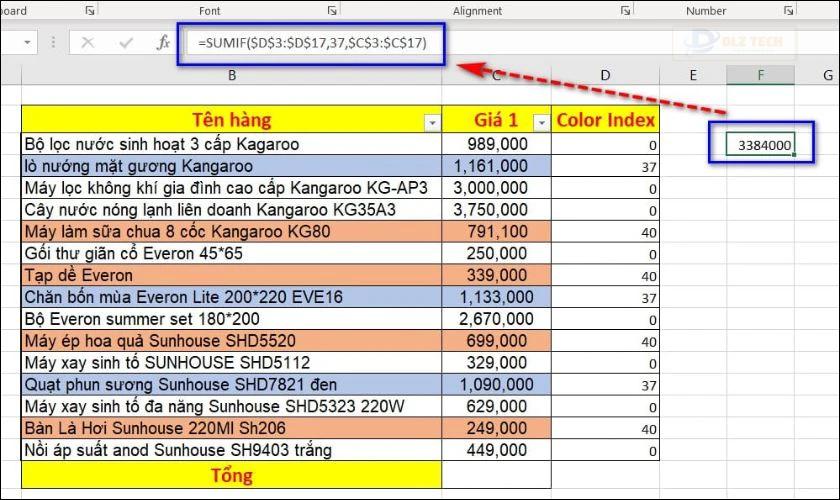Select Máy làm sữa chua KG80 cell
The height and width of the screenshot is (500, 840).
(x=231, y=232)
